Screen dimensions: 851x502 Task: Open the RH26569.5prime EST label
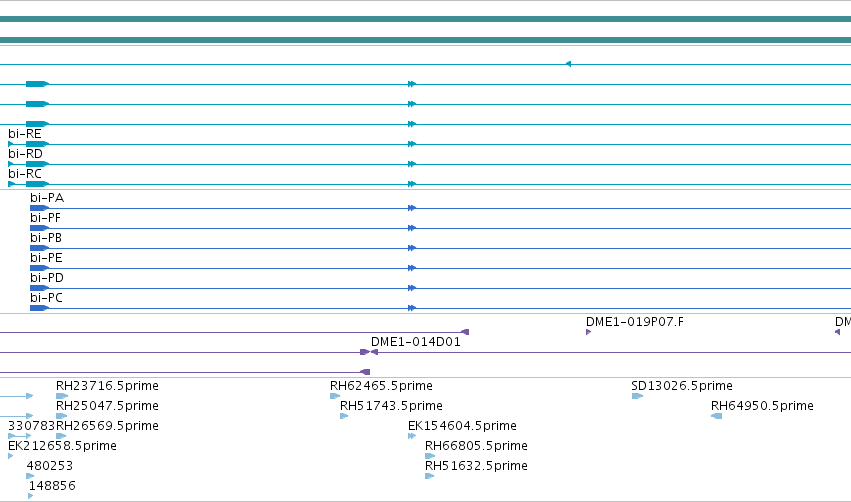107,426
